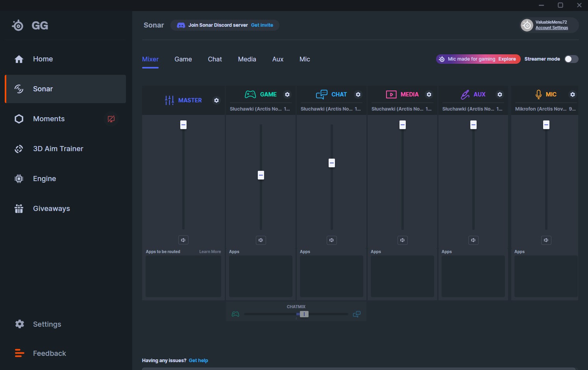Mute the Media channel speaker button

[402, 240]
